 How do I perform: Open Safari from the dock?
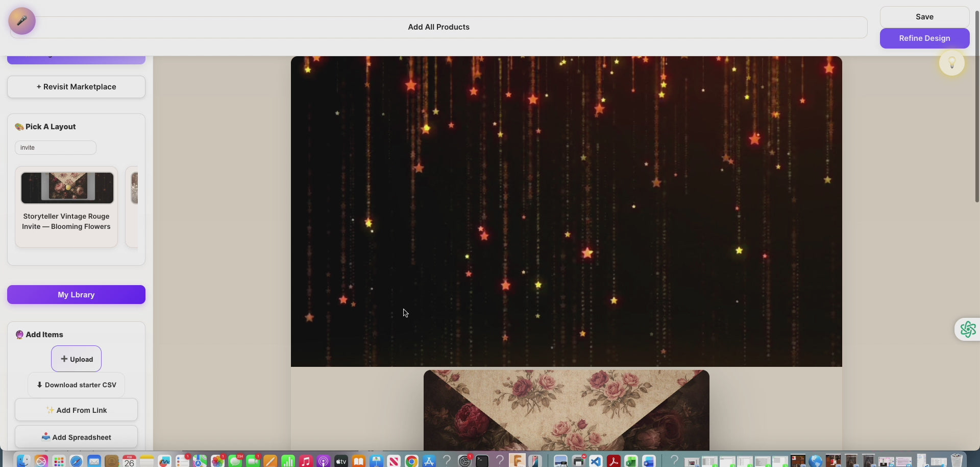76,461
